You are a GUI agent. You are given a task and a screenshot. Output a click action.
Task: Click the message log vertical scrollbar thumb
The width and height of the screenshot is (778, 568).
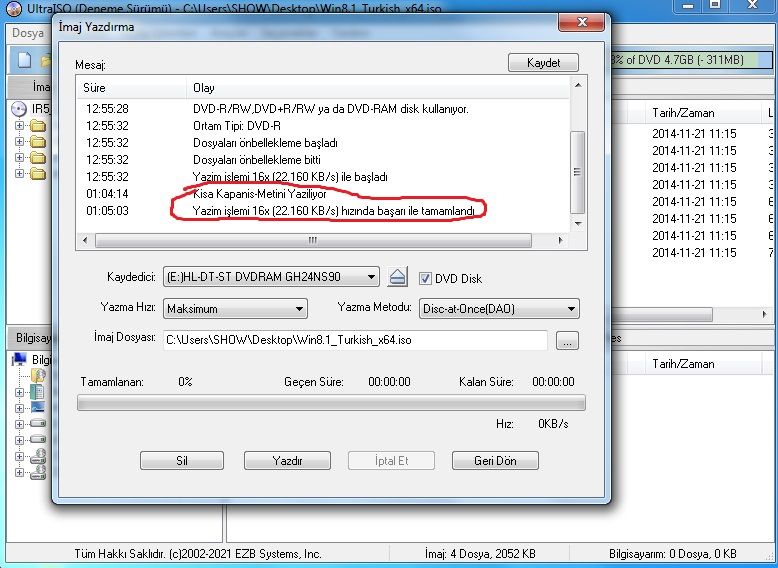click(577, 172)
